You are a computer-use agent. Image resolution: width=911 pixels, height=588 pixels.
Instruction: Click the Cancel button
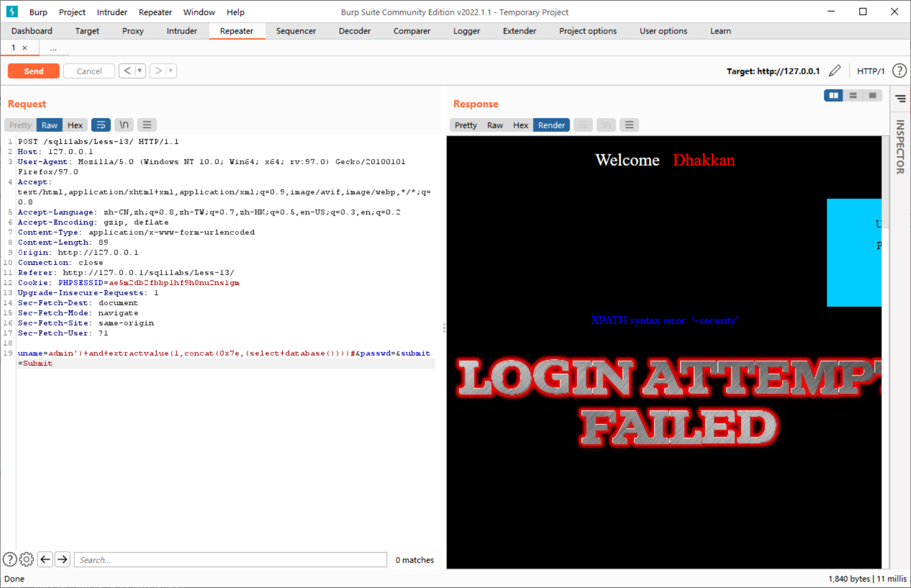[x=89, y=71]
